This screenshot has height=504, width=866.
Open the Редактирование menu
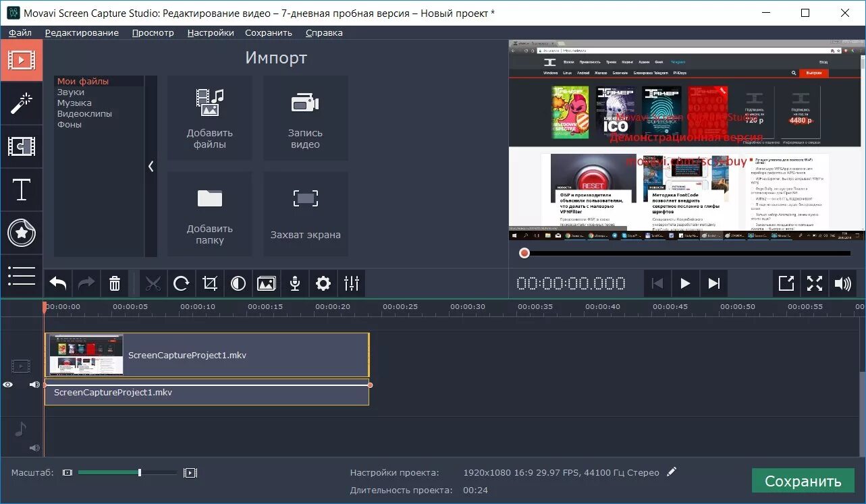(82, 32)
